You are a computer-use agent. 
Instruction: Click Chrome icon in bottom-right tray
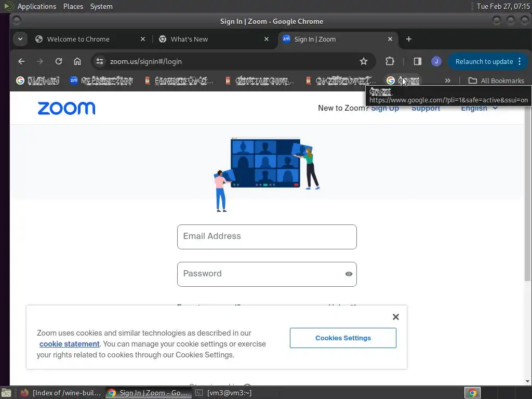(x=472, y=393)
